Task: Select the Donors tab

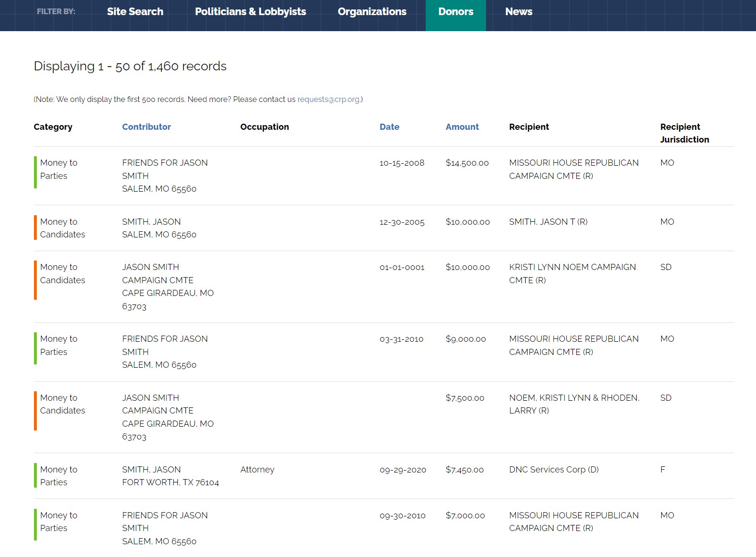Action: pyautogui.click(x=455, y=12)
